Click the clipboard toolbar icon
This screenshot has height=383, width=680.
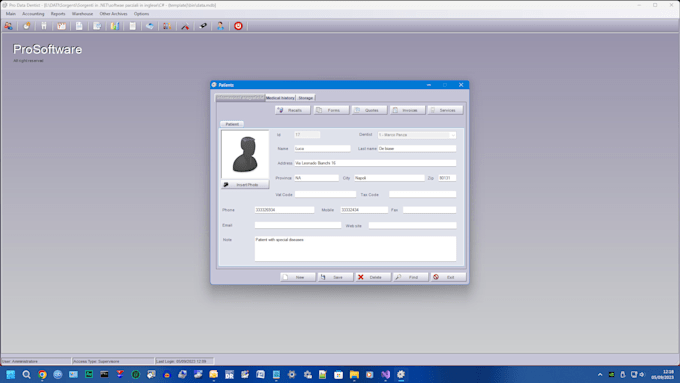pos(132,26)
